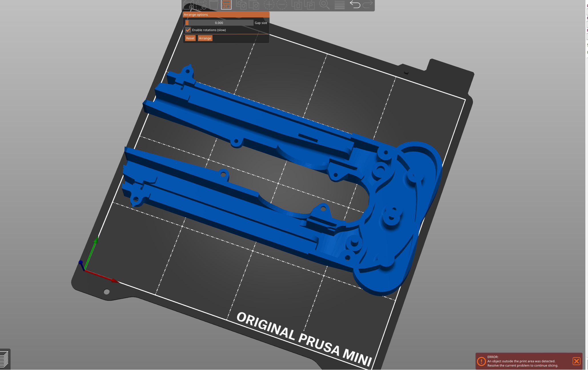This screenshot has height=370, width=588.
Task: Click the Add instance plus icon
Action: tap(269, 4)
